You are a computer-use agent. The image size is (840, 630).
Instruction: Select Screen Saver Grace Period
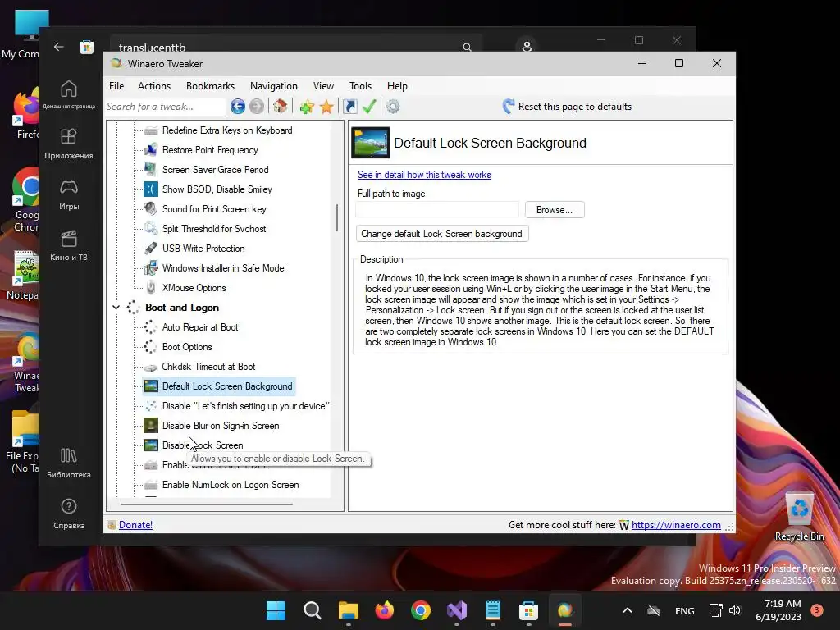[216, 170]
